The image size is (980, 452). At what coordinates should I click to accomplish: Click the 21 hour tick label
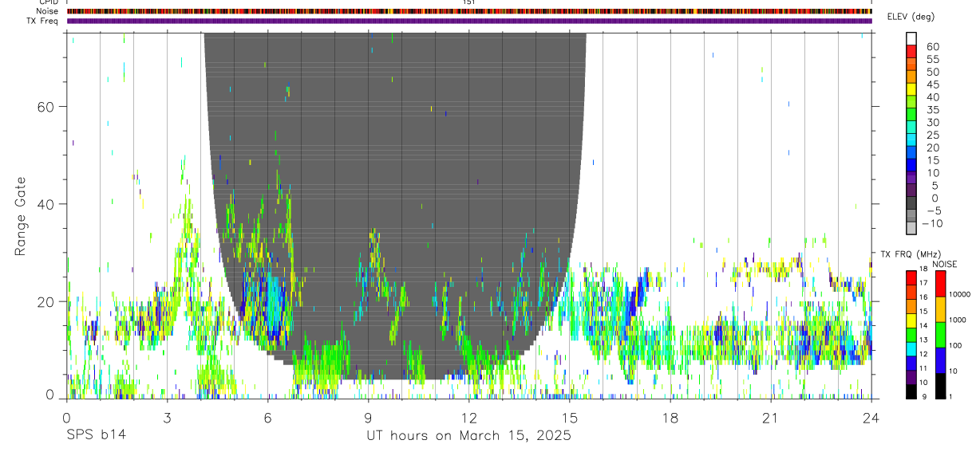pyautogui.click(x=771, y=418)
